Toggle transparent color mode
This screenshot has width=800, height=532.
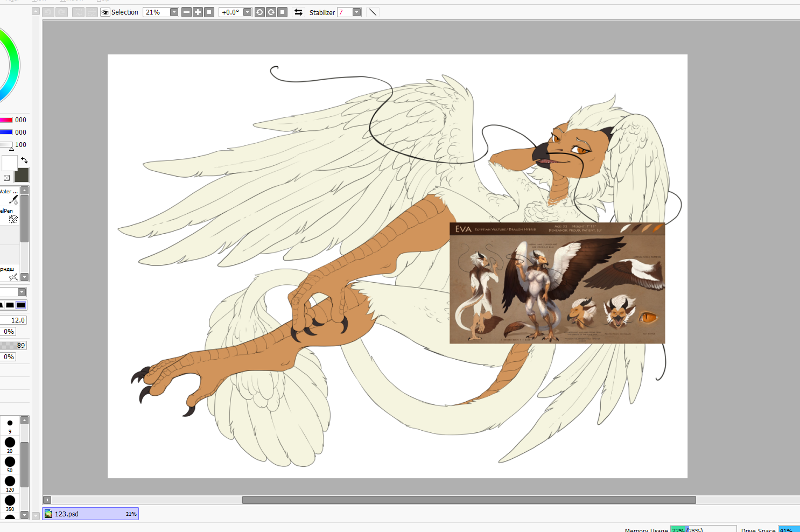6,178
